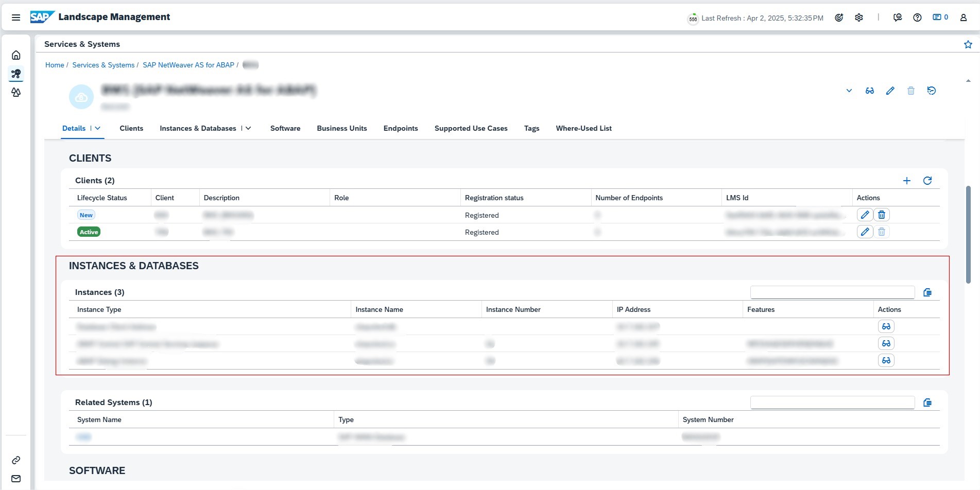Mark page as favorite with star icon
This screenshot has height=490, width=980.
tap(968, 44)
